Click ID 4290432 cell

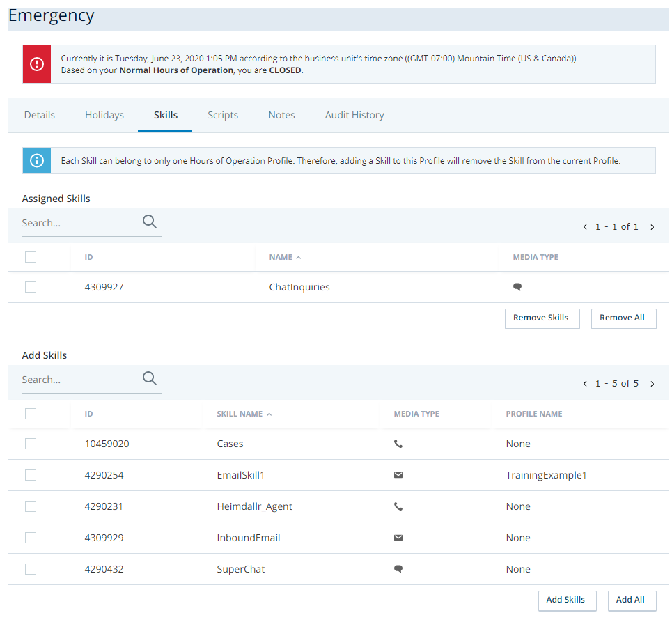tap(104, 569)
